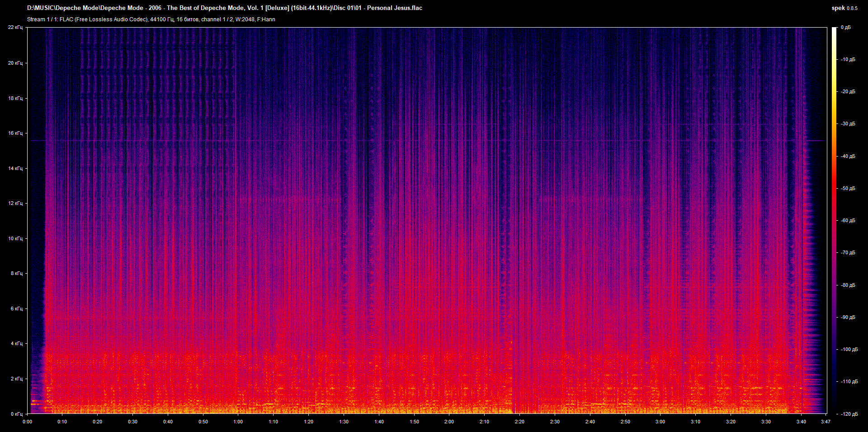Click the spek 0.8.5 version label
Image resolution: width=868 pixels, height=432 pixels.
click(x=844, y=8)
